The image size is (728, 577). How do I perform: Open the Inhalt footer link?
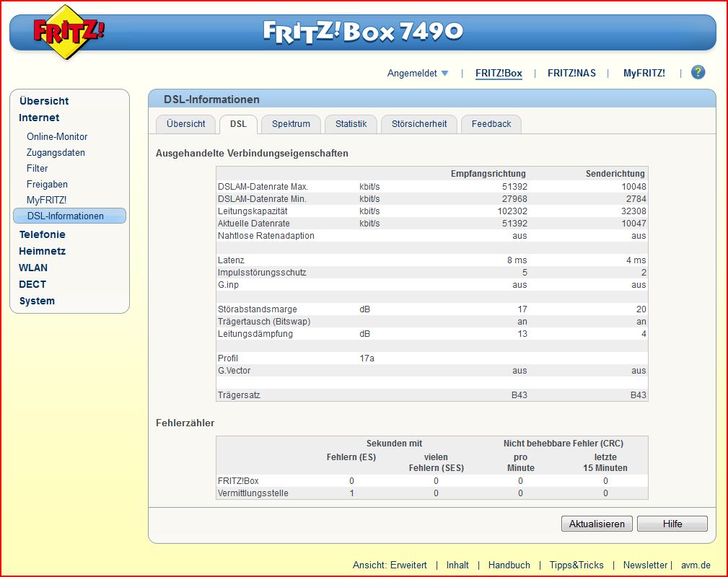click(457, 565)
